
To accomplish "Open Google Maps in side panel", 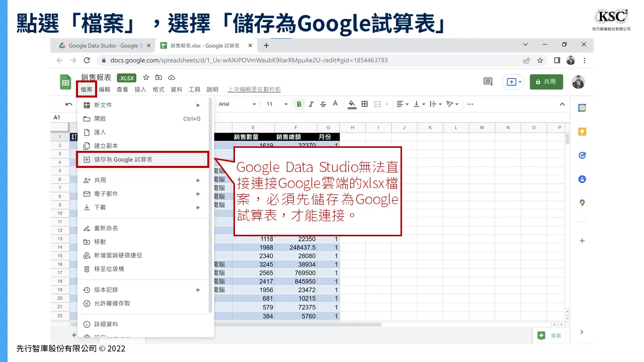I will (x=582, y=203).
